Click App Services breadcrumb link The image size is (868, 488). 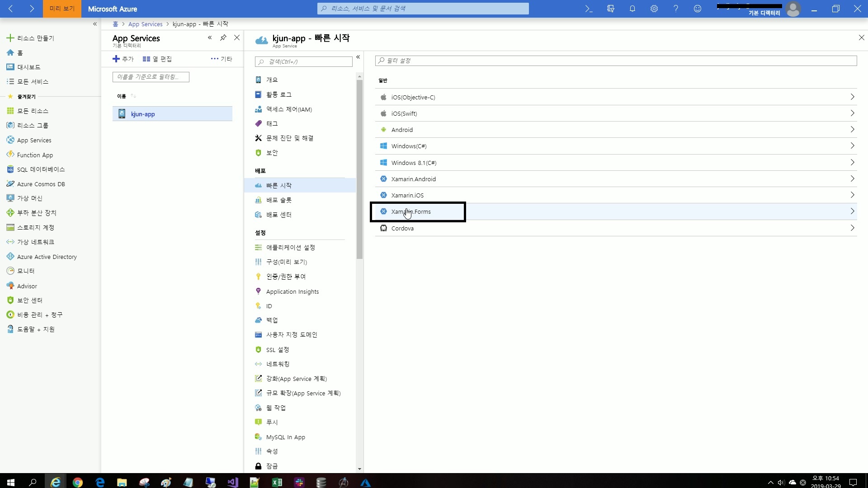145,24
